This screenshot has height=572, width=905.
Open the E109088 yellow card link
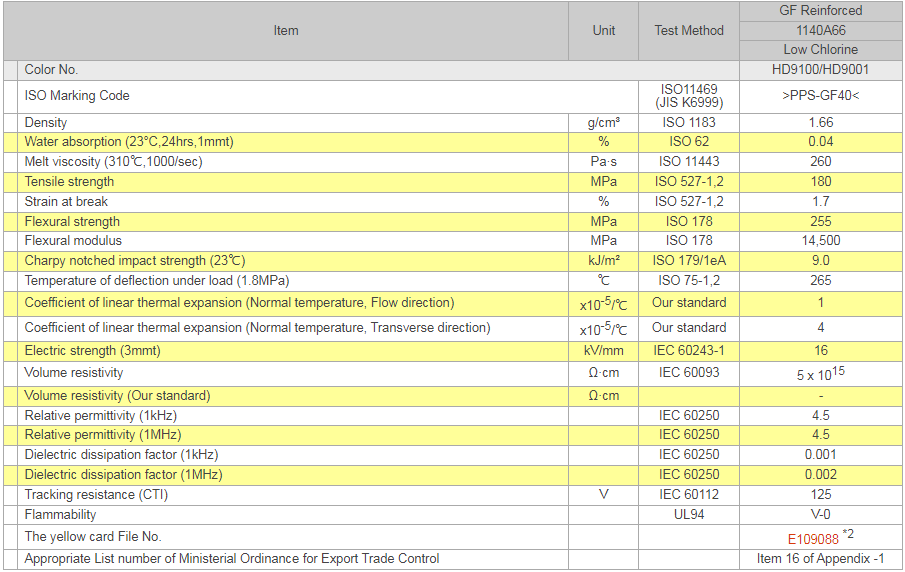[x=813, y=537]
